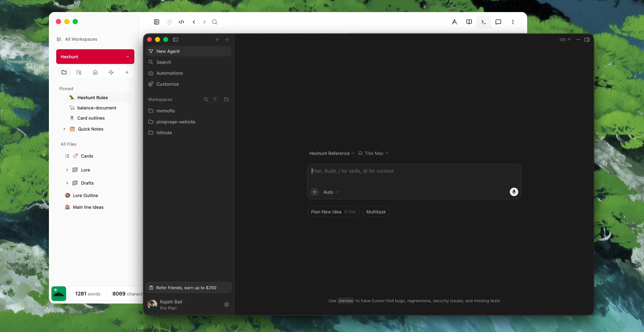Open Customize in the Cursor sidebar

[189, 84]
